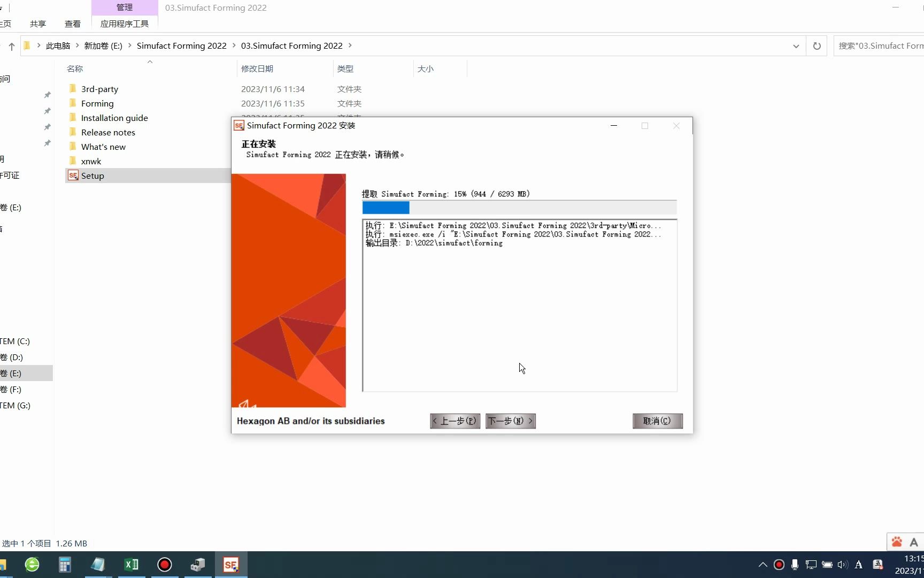
Task: Open the 共享 ribbon tab
Action: click(x=38, y=24)
